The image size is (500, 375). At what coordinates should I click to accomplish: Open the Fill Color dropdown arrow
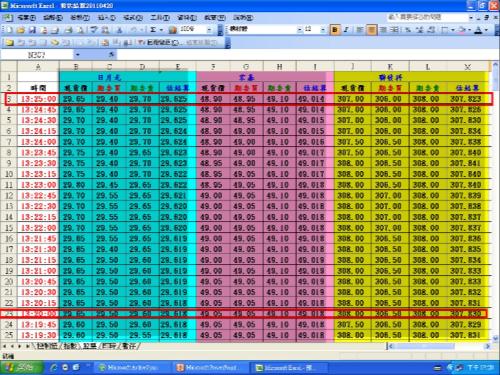[470, 30]
